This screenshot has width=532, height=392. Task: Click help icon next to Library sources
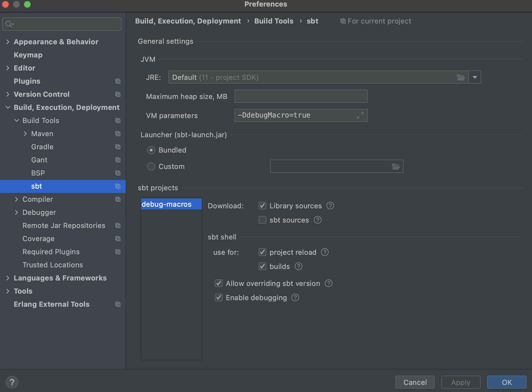click(330, 206)
